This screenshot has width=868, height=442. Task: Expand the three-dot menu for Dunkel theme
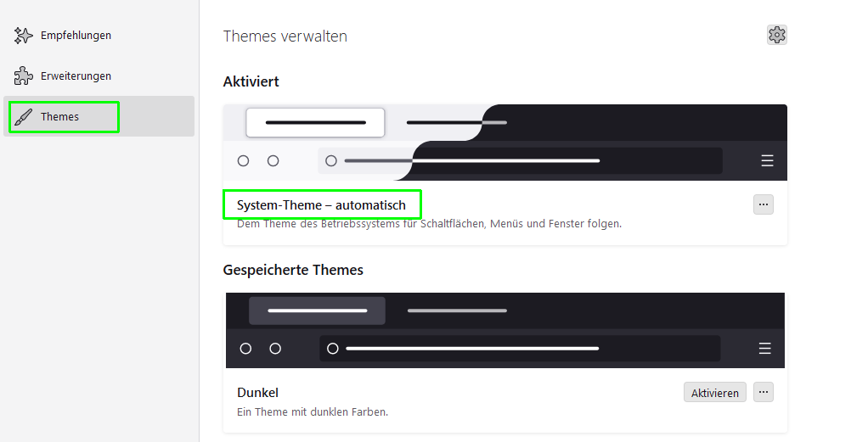[x=763, y=392]
